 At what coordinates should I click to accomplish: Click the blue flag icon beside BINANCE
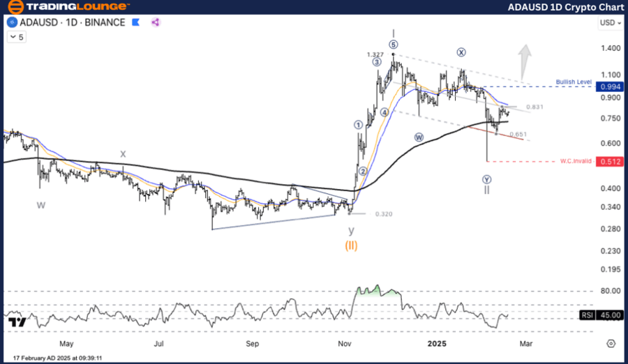click(x=136, y=22)
